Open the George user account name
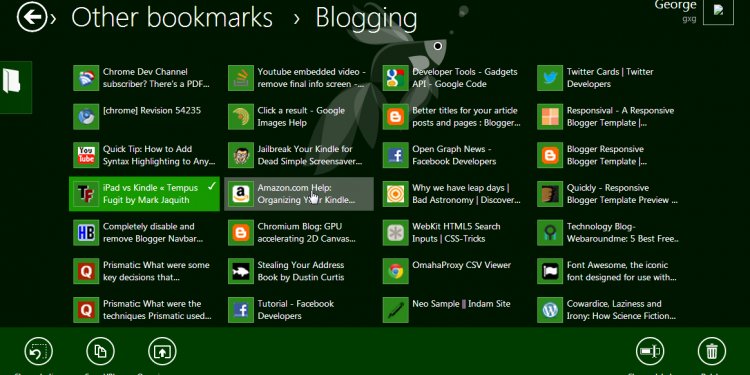Viewport: 750px width, 375px height. [675, 5]
